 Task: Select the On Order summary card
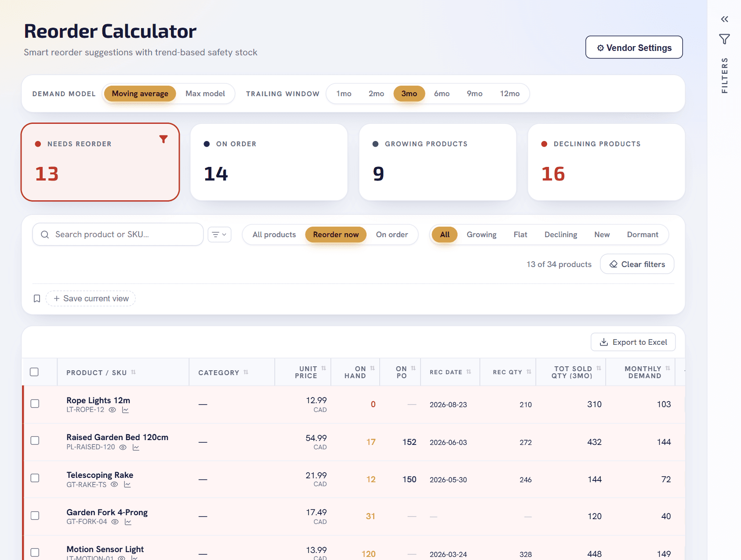pyautogui.click(x=269, y=162)
